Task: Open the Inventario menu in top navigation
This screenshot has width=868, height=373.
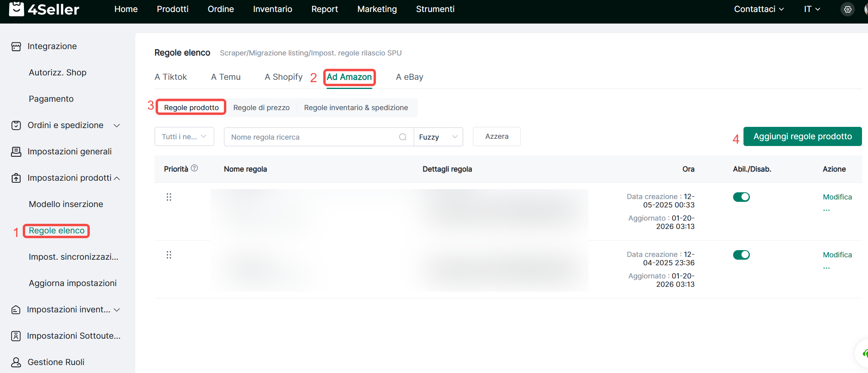Action: [x=273, y=9]
